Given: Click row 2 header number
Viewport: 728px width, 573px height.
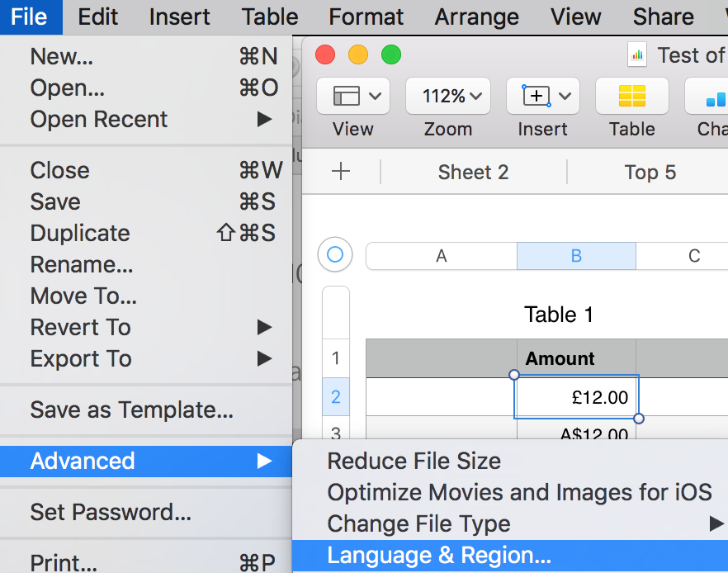Looking at the screenshot, I should click(335, 397).
